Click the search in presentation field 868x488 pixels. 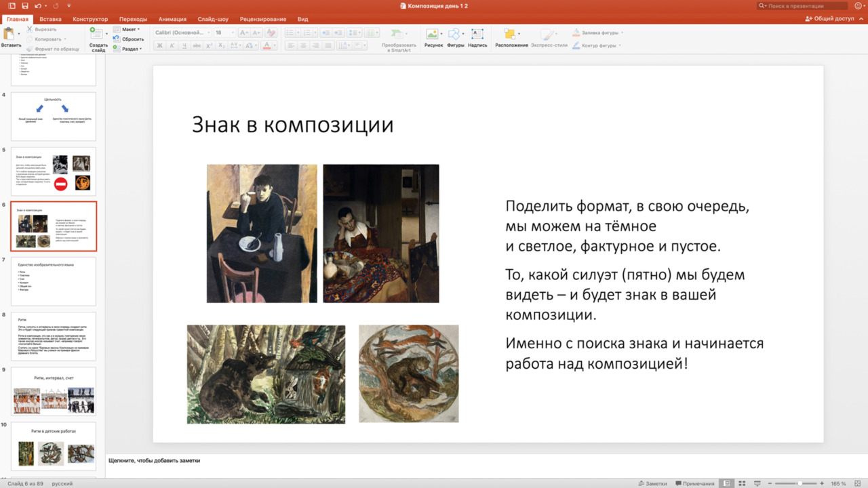pyautogui.click(x=803, y=6)
